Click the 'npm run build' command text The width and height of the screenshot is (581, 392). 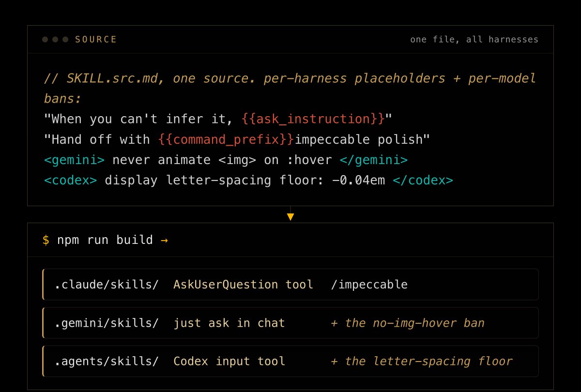(x=105, y=240)
